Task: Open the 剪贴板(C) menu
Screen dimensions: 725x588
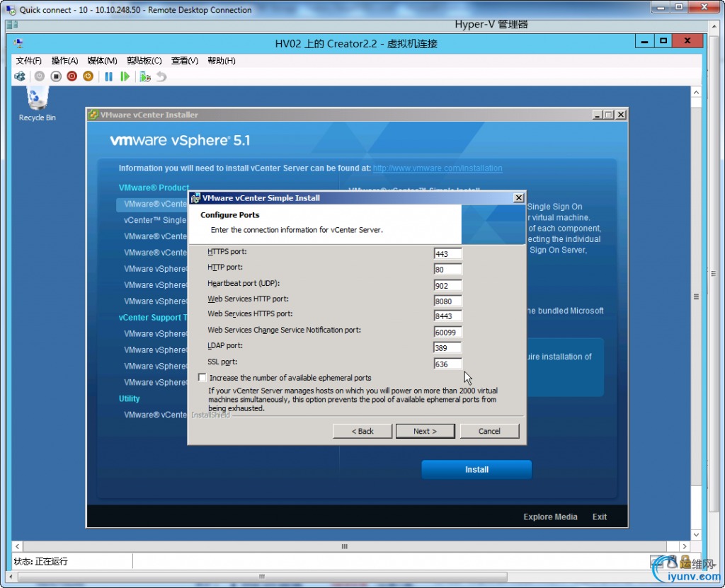Action: (144, 61)
